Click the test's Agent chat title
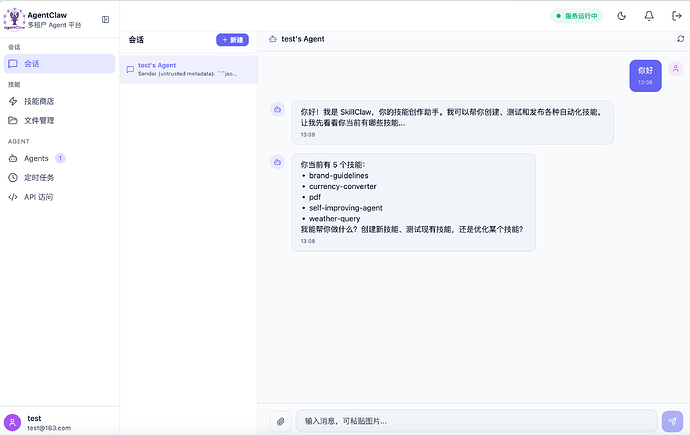 point(303,39)
